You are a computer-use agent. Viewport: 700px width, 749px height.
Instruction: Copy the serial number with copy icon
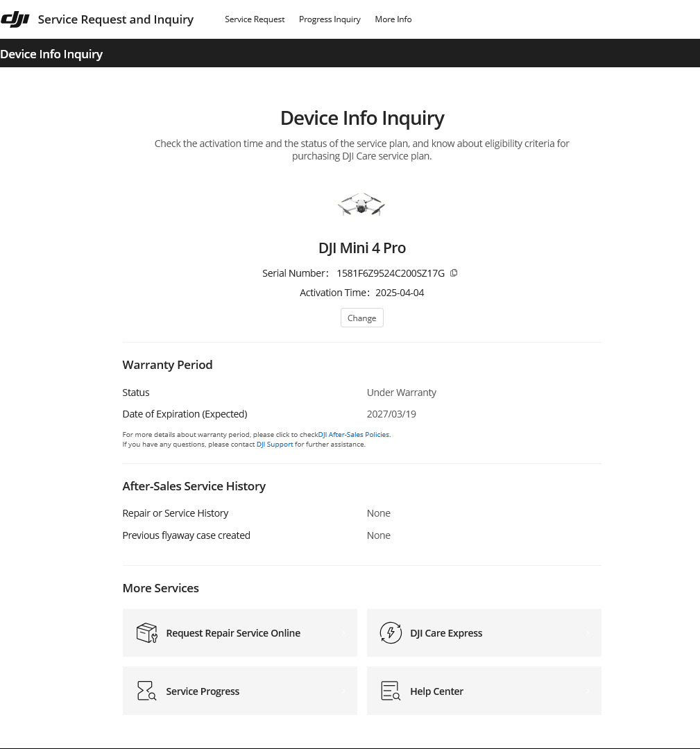point(454,273)
